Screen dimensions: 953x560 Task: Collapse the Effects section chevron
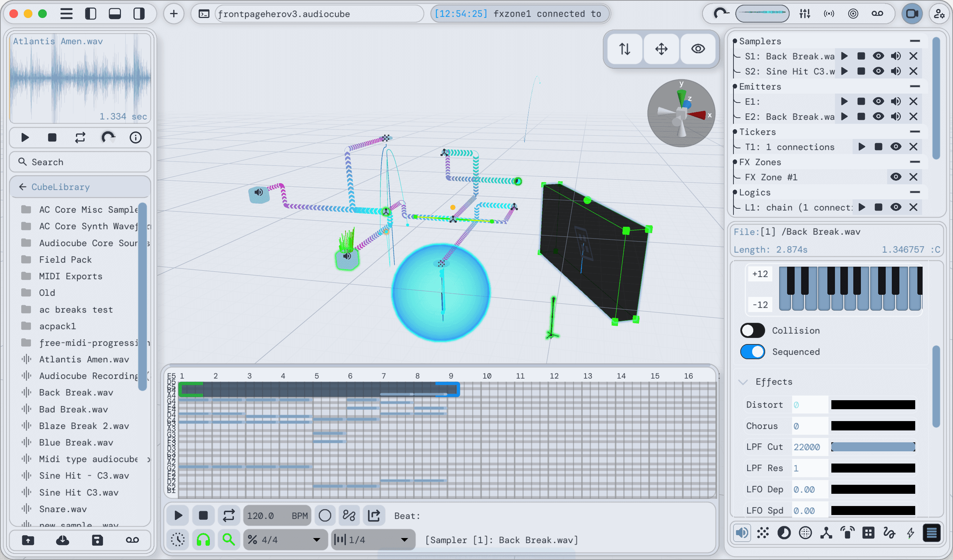click(743, 382)
